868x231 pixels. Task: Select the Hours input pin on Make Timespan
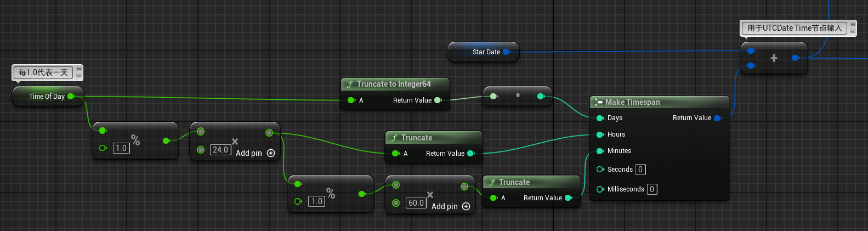point(600,134)
